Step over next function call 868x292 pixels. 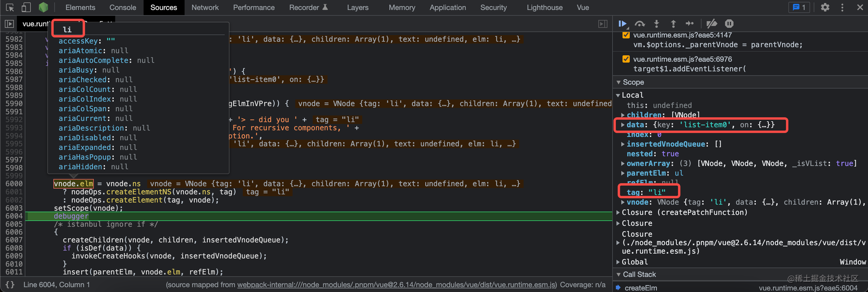(x=639, y=24)
